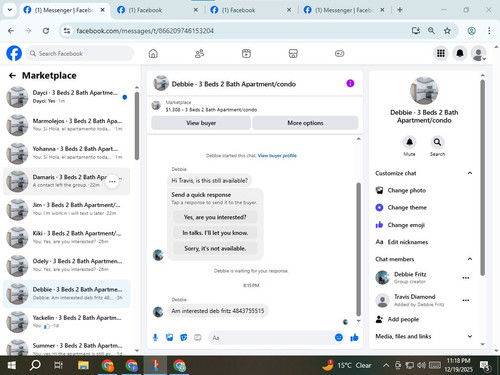Open Chrome three-dot menu
The image size is (500, 375).
click(x=489, y=31)
